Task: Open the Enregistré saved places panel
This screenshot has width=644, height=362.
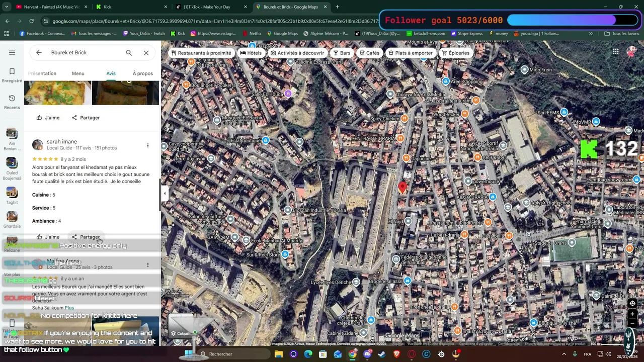Action: pos(12,75)
